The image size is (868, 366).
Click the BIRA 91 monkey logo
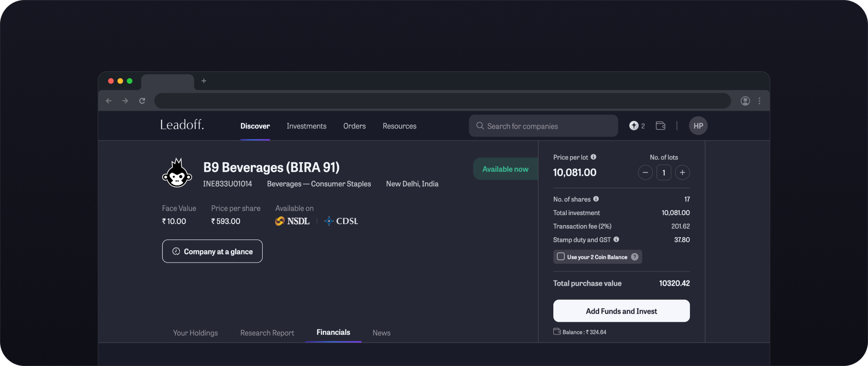pos(177,173)
